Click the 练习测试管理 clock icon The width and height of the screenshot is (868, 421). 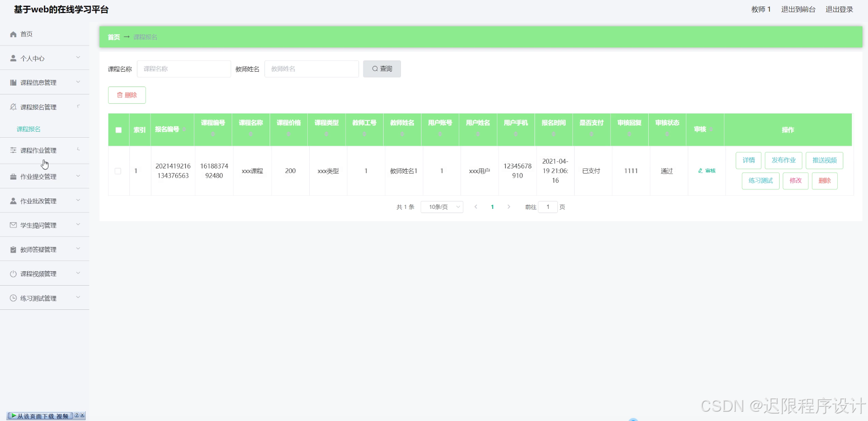click(x=12, y=298)
